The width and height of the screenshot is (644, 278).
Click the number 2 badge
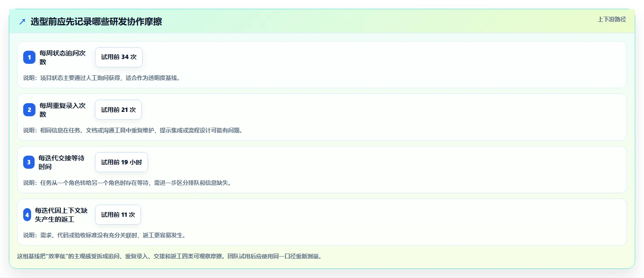point(29,110)
